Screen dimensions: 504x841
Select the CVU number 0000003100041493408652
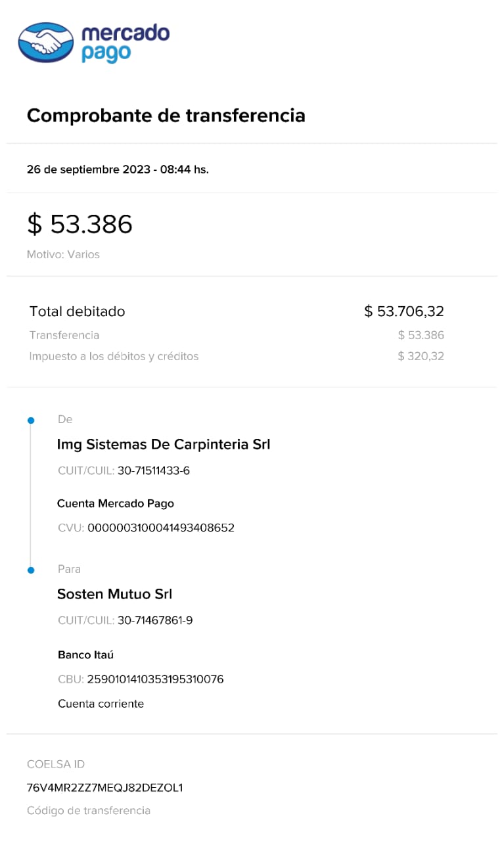pos(161,528)
